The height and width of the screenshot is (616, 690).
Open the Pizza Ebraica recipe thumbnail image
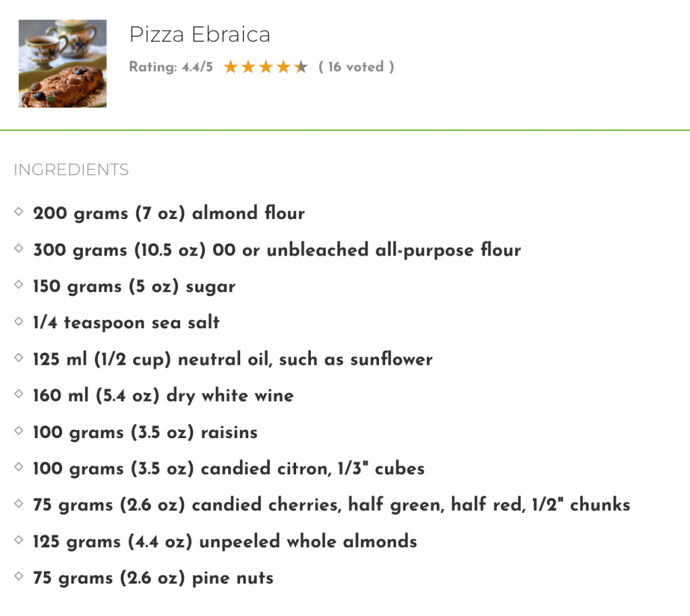[62, 63]
